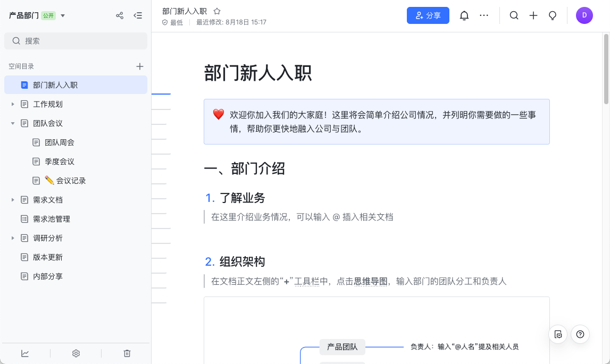Click the sidebar 搜索 input field
The image size is (610, 364).
[x=76, y=40]
